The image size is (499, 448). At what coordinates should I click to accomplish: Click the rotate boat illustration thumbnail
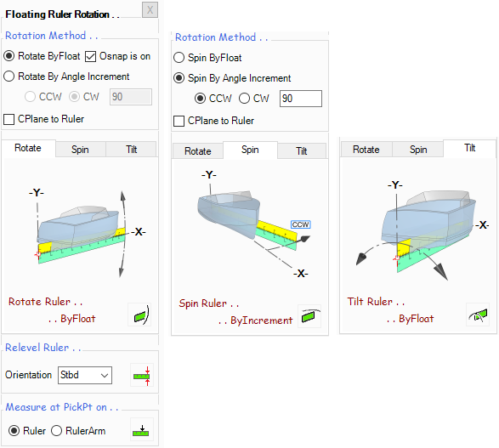coord(82,234)
